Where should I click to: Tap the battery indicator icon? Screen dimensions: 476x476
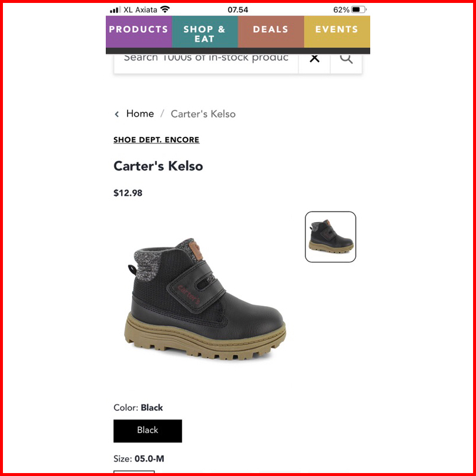click(359, 10)
